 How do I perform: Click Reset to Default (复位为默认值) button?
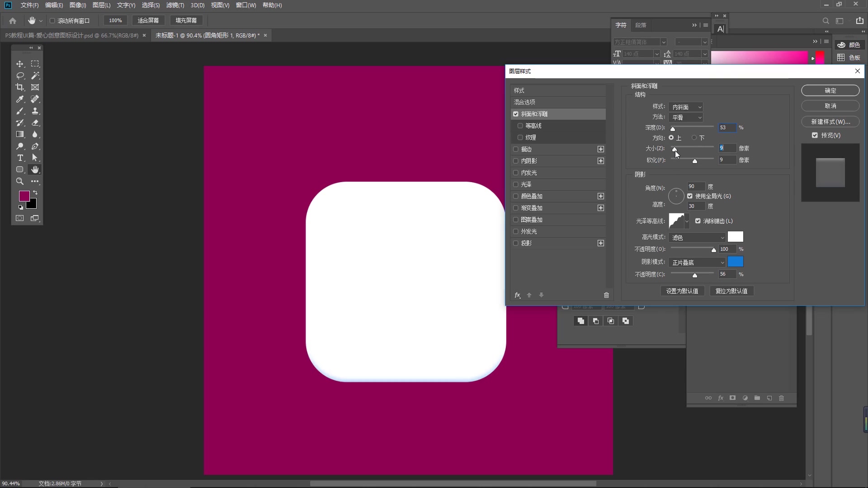[731, 291]
